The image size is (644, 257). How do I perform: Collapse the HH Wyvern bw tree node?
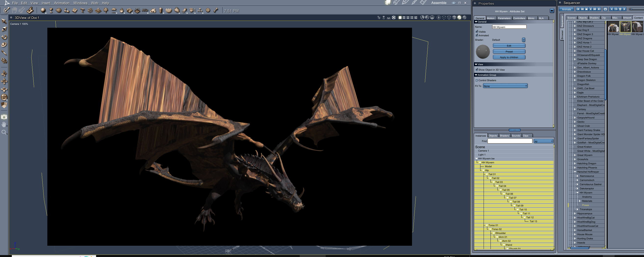477,158
